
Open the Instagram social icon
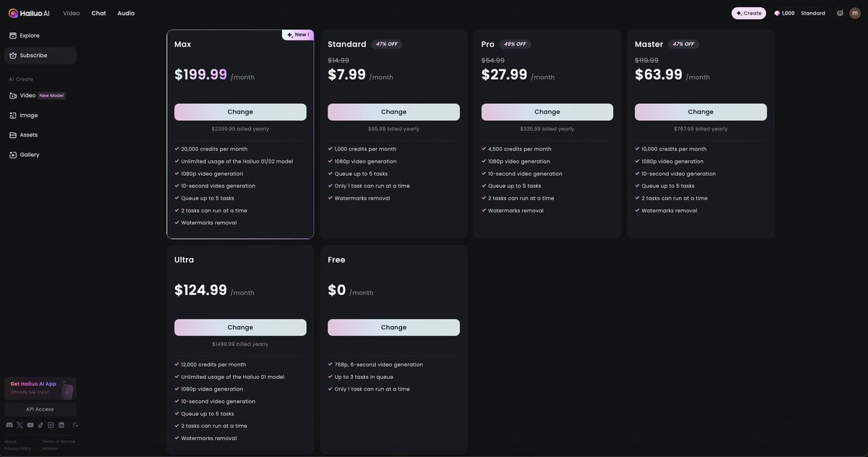[x=51, y=425]
